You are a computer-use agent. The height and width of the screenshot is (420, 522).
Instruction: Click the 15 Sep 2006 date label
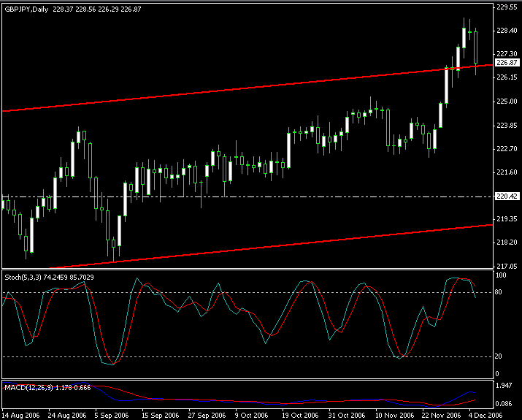coord(161,416)
